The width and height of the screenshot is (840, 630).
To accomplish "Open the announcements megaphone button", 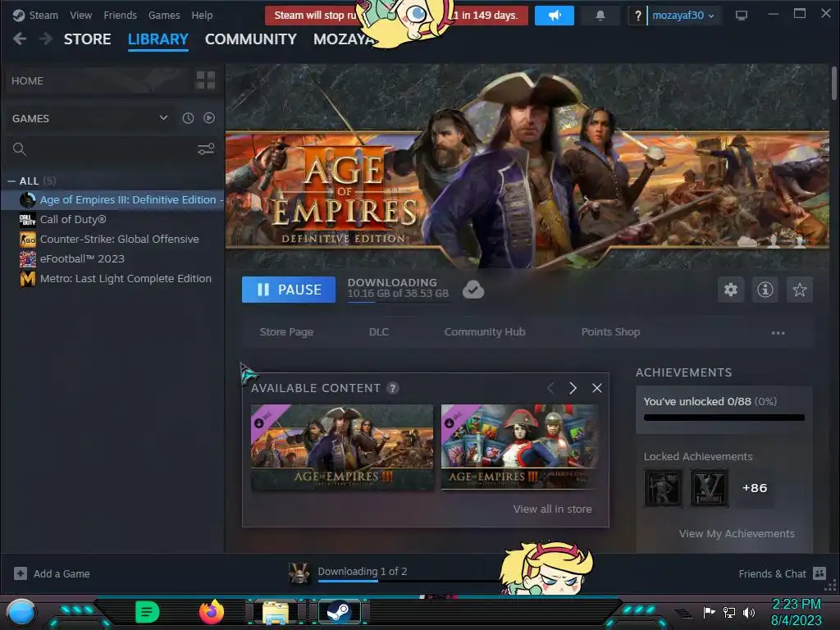I will [x=555, y=16].
